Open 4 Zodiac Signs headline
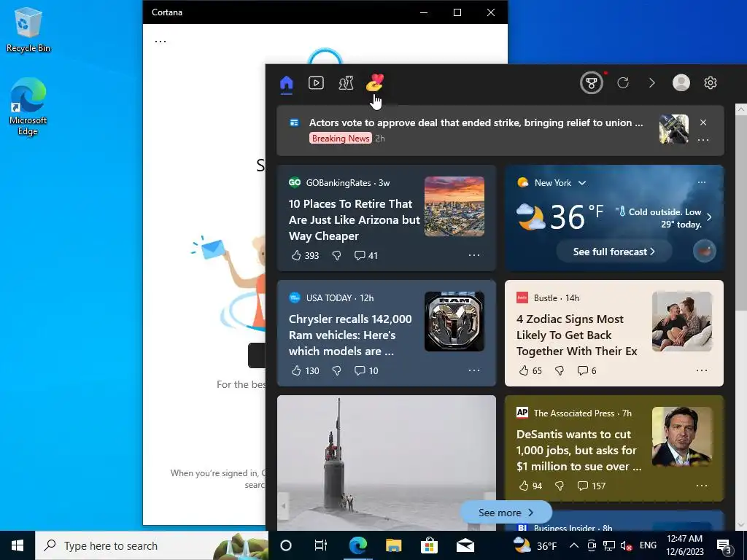 (576, 335)
